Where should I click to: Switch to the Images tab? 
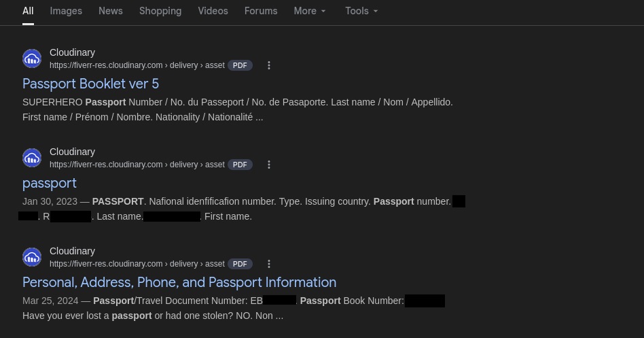click(66, 11)
